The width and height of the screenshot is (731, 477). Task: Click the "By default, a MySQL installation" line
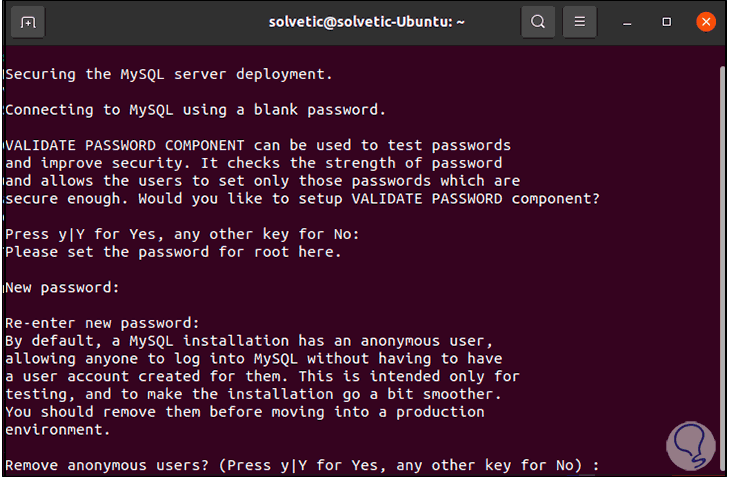coord(248,340)
